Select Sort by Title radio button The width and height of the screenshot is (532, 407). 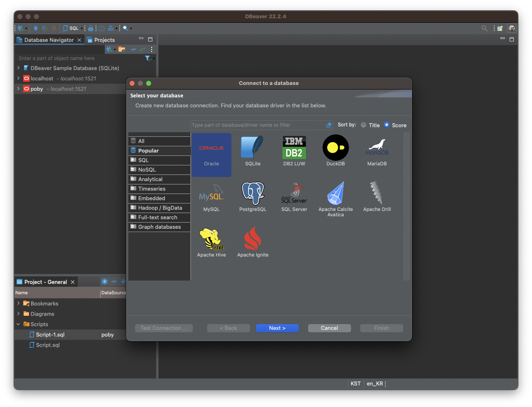(x=363, y=125)
